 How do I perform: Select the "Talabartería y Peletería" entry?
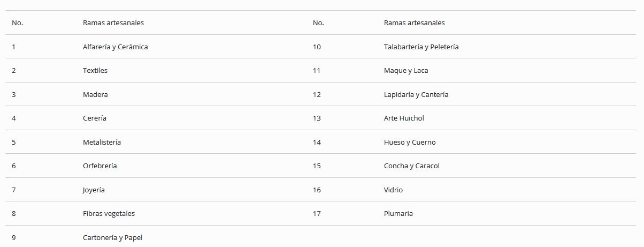[421, 47]
